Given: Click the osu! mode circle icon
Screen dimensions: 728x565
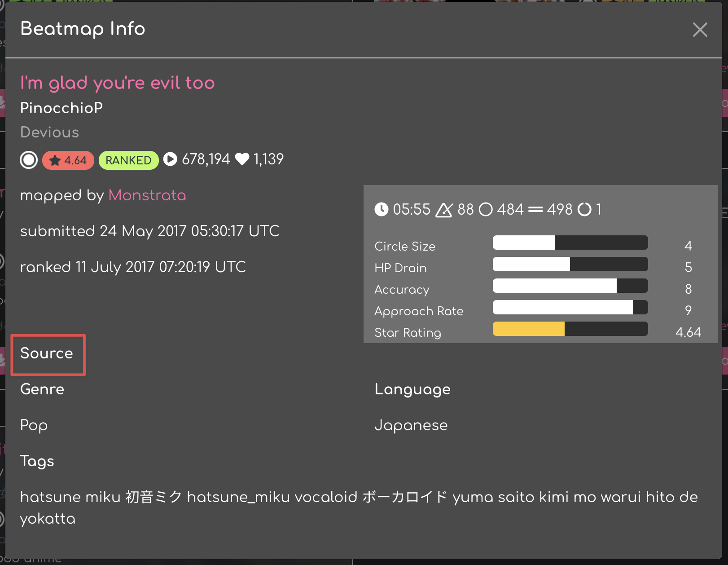Looking at the screenshot, I should (29, 160).
